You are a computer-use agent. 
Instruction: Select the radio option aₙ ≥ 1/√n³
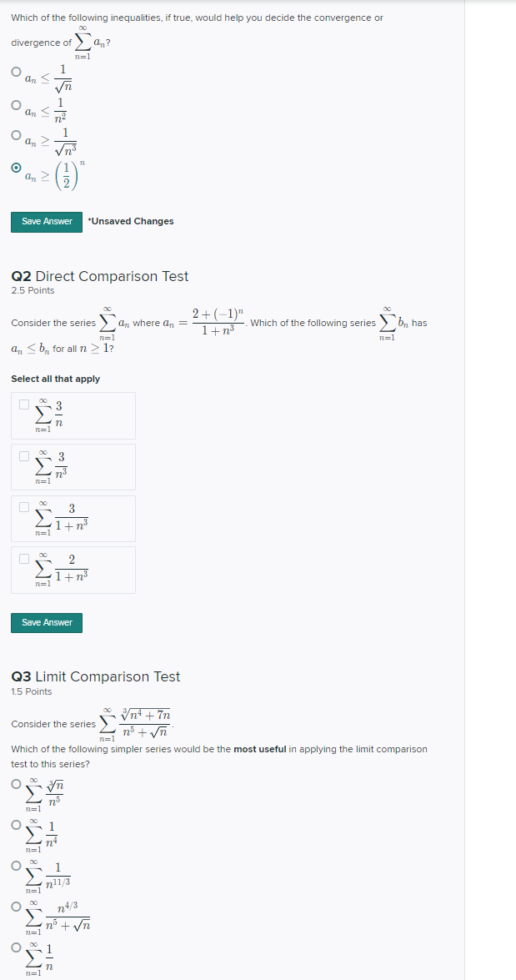(15, 137)
